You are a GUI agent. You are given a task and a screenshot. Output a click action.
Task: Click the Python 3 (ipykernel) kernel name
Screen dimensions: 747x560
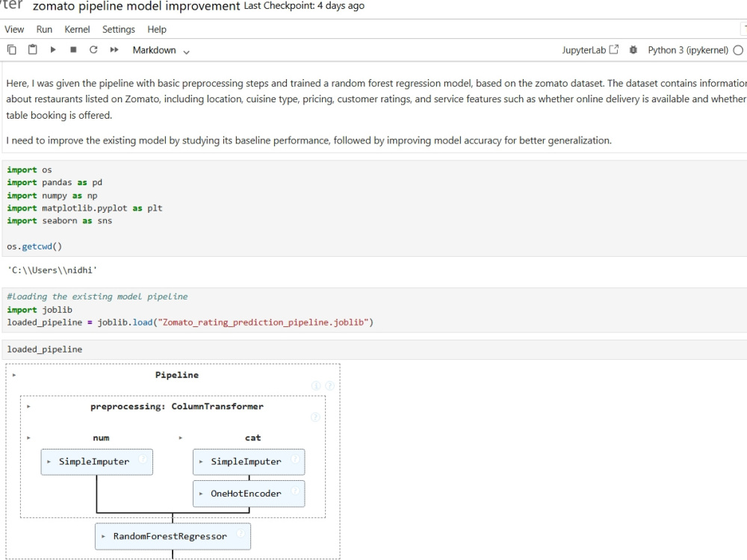coord(688,50)
